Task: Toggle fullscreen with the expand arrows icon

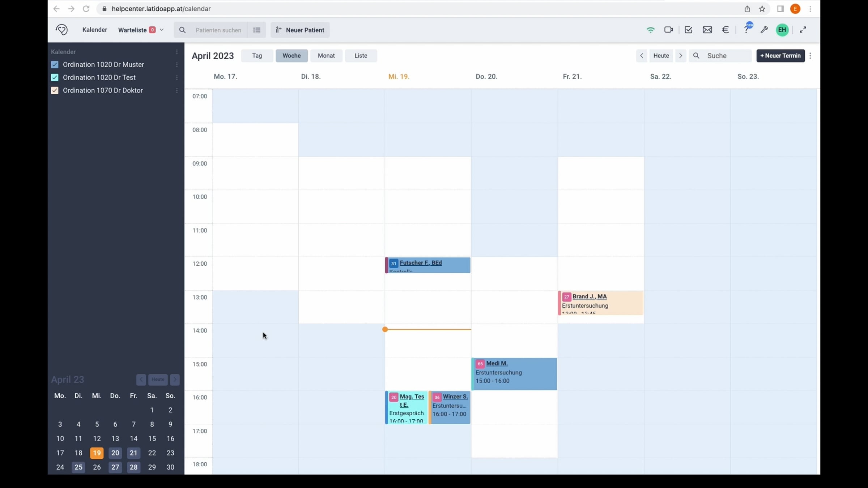Action: tap(803, 30)
